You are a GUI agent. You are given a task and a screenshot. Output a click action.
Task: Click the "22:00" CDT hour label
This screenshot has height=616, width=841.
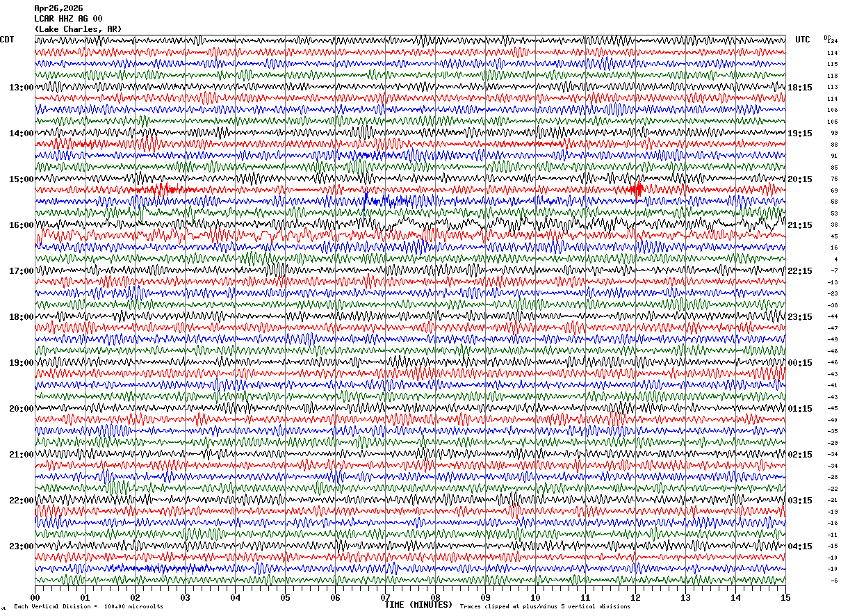coord(21,501)
